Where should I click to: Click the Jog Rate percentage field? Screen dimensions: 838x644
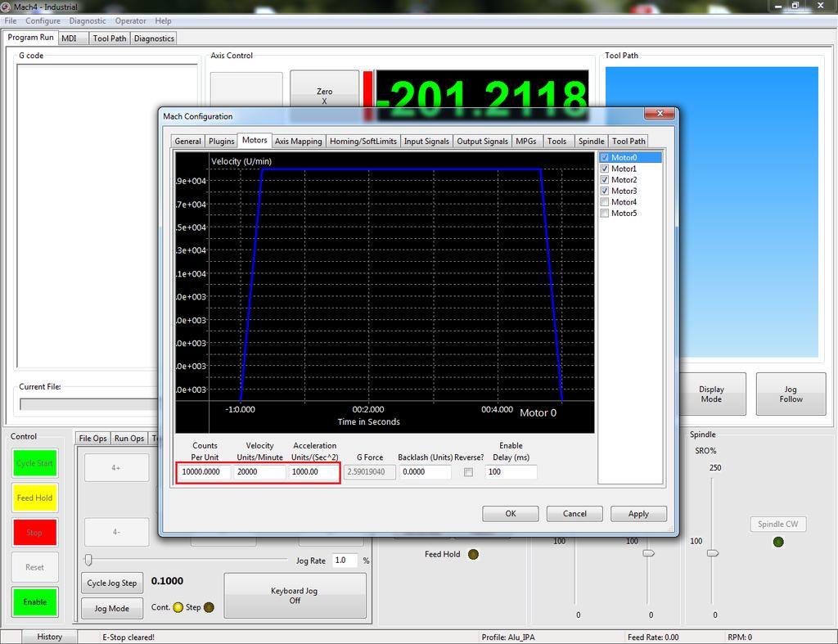click(x=345, y=561)
